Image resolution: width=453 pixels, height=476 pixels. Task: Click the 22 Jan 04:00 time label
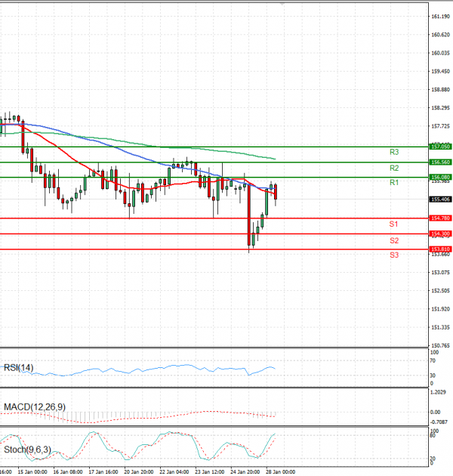point(174,471)
